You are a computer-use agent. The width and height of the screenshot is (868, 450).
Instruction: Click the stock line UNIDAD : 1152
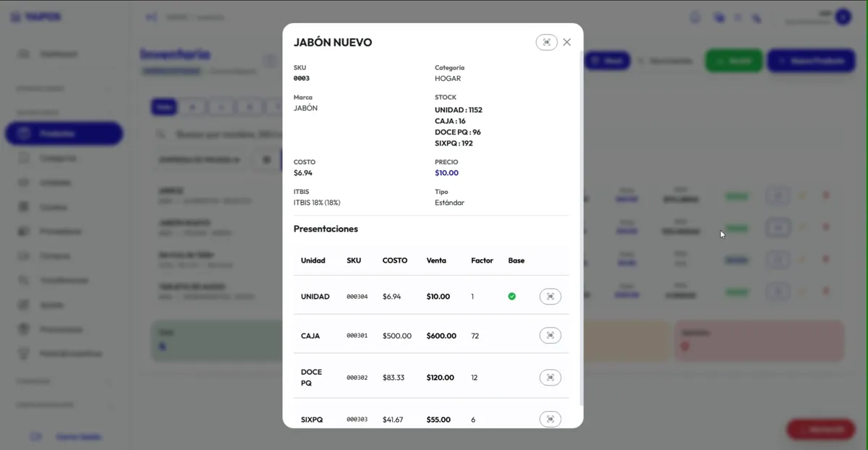point(459,110)
